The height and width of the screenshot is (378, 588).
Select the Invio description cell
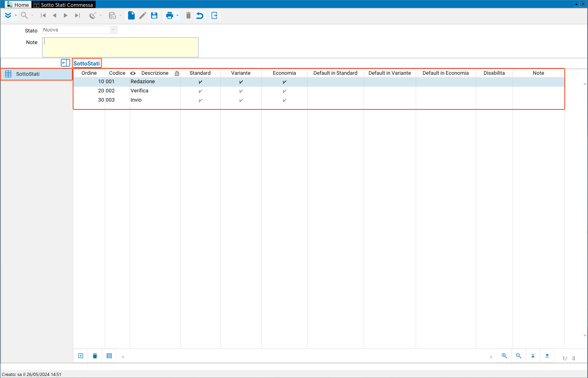[x=155, y=100]
